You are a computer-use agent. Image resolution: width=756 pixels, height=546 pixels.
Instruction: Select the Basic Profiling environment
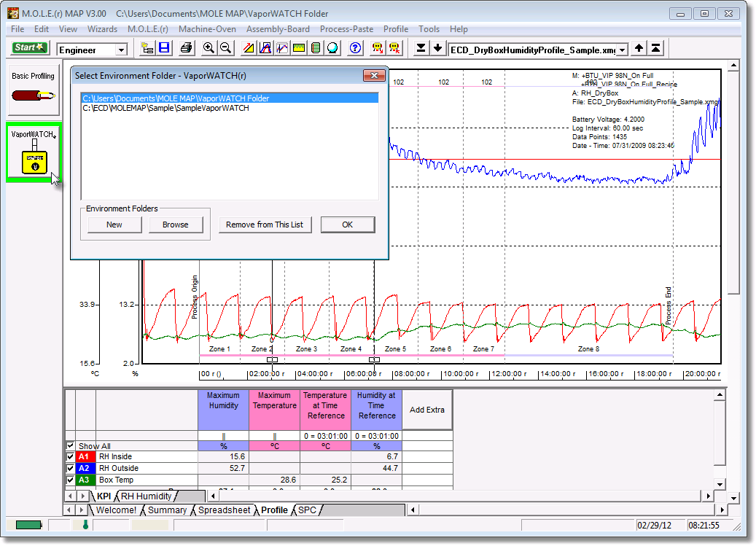point(34,90)
